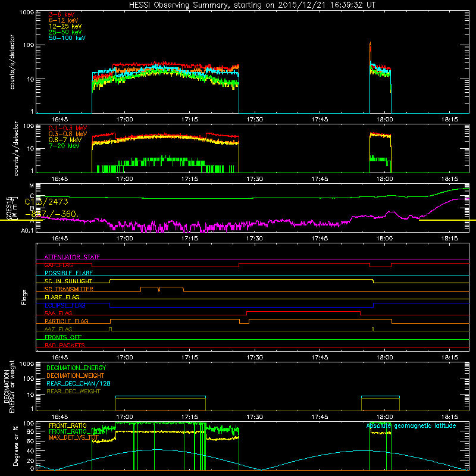This screenshot has height=476, width=476.
Task: Select the green FRONTS_OFF label
Action: 63,337
